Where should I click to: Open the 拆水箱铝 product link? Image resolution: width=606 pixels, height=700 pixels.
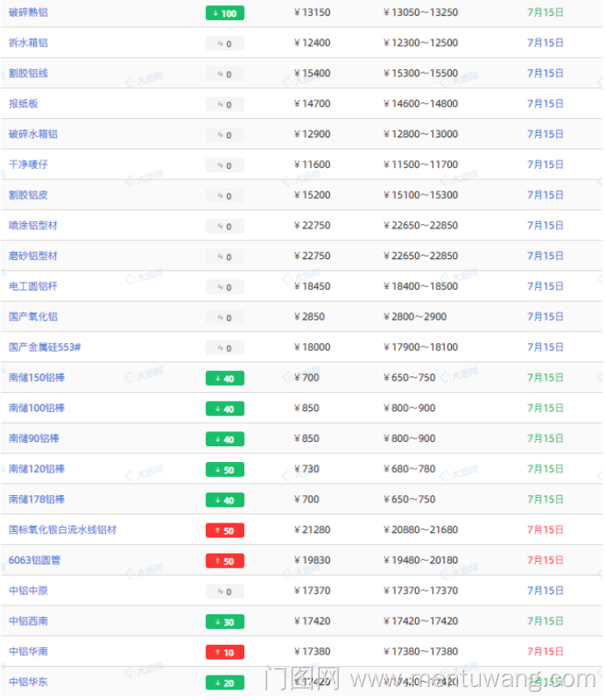28,43
